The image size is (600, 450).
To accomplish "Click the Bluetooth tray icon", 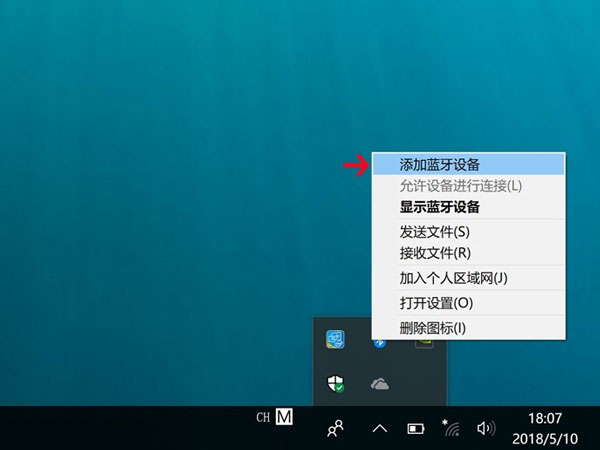I will coord(379,341).
